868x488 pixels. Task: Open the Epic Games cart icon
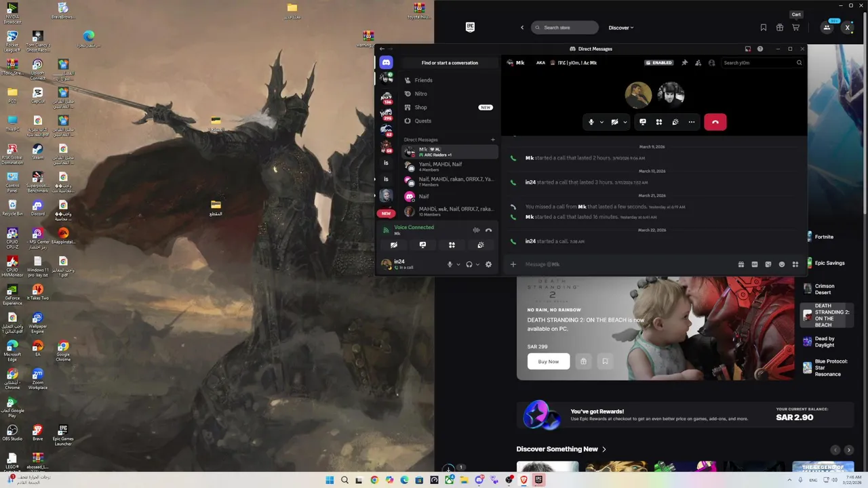click(x=796, y=28)
